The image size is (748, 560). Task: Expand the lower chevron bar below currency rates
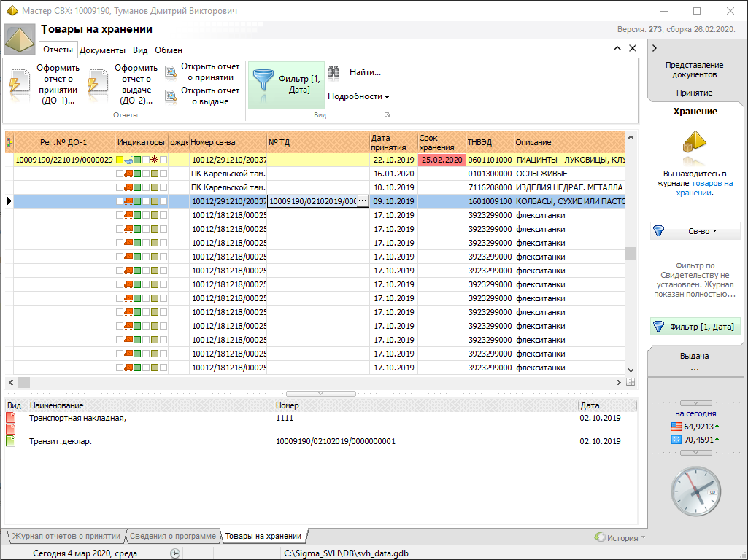pos(695,453)
